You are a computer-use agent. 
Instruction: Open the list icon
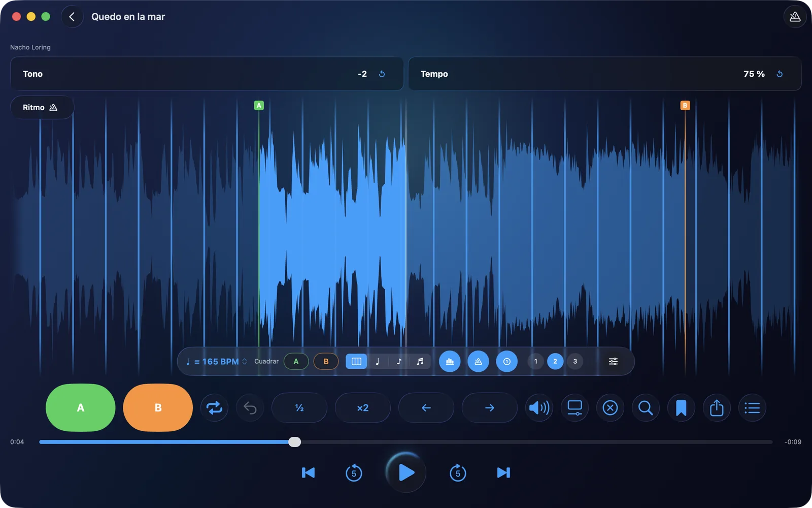pyautogui.click(x=752, y=408)
